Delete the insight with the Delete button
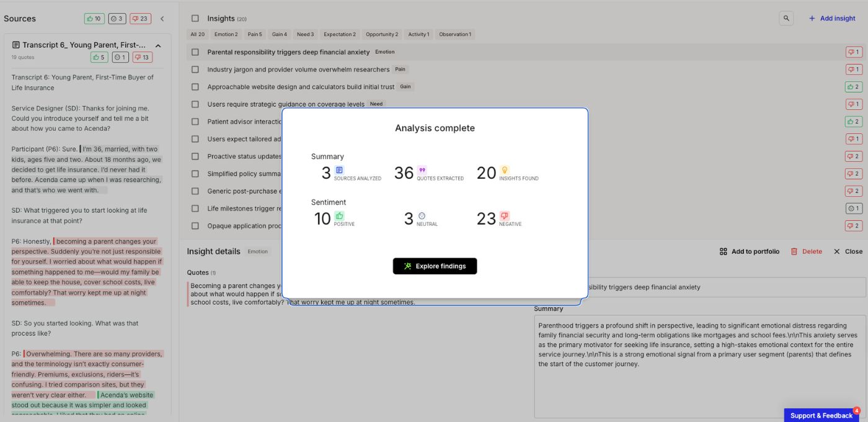The image size is (868, 422). (x=807, y=251)
